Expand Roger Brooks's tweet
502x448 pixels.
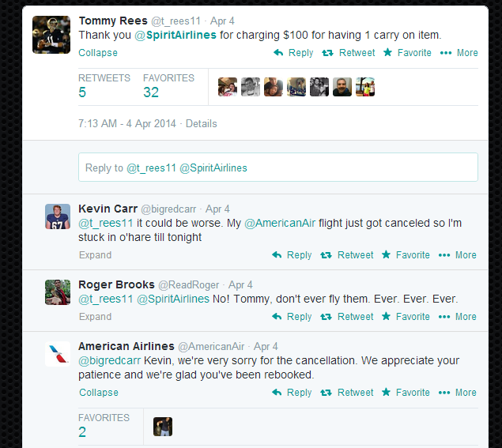(x=95, y=317)
